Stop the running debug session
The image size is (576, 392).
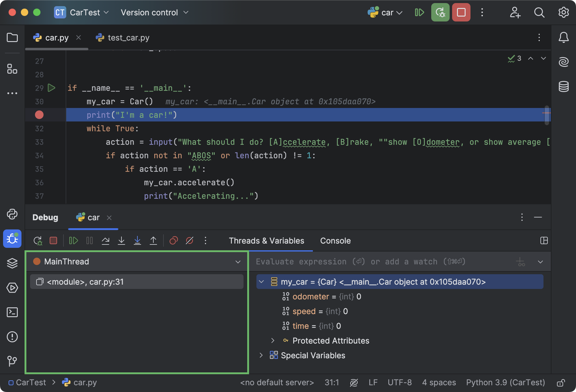point(53,240)
